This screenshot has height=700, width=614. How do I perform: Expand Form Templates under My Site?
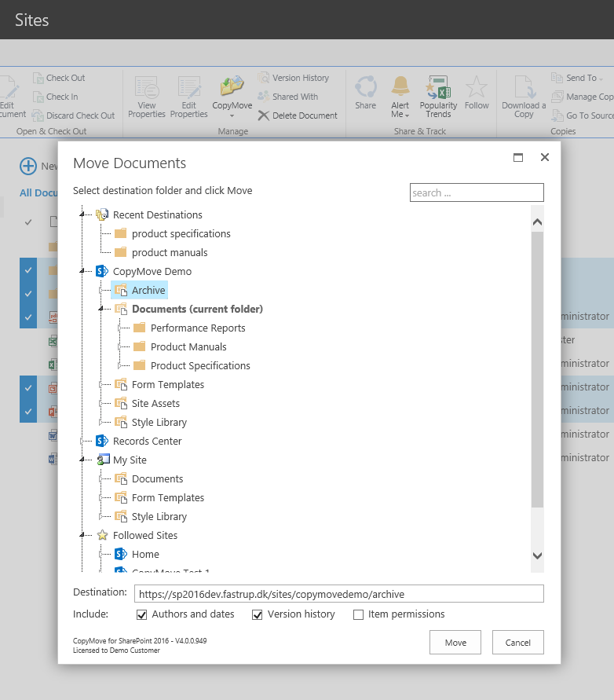pos(101,497)
